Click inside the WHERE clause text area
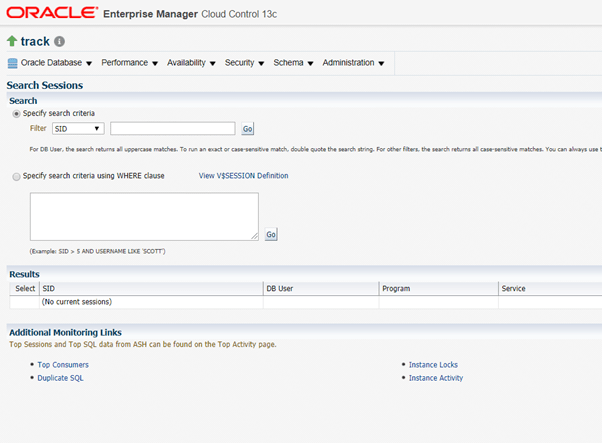The height and width of the screenshot is (443, 602). pos(144,216)
